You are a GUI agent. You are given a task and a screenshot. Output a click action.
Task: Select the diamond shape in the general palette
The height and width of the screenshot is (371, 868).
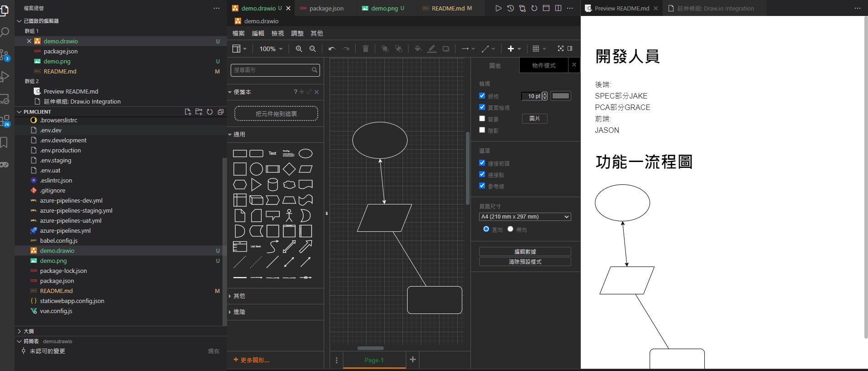click(x=289, y=169)
